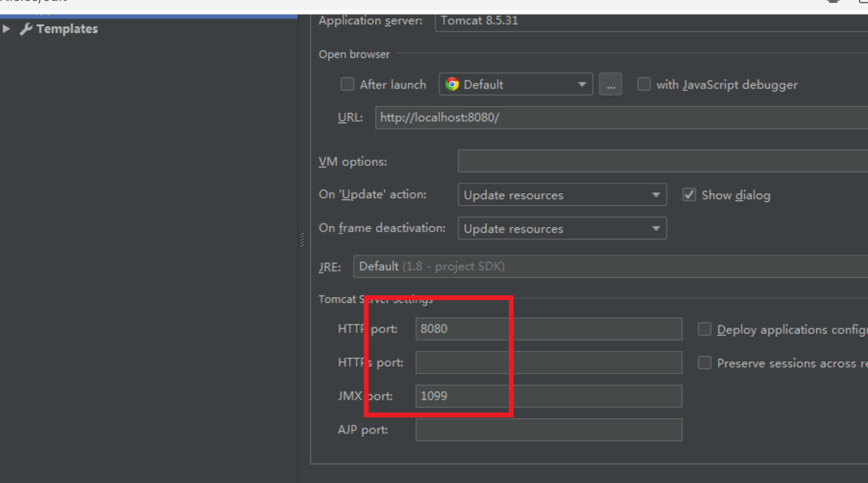Click the panel splitter grip handle

(x=302, y=240)
